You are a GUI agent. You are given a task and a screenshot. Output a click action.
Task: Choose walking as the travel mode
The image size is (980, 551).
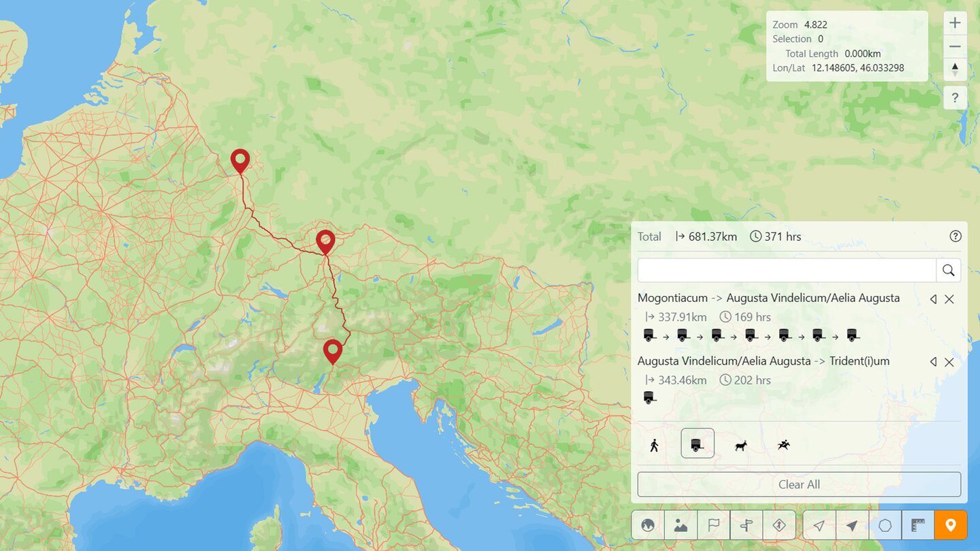pos(654,445)
